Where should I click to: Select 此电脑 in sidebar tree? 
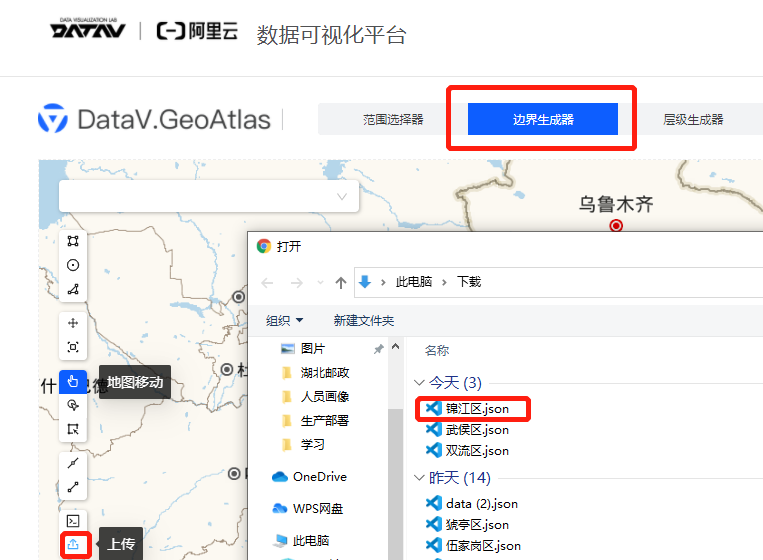pyautogui.click(x=302, y=541)
